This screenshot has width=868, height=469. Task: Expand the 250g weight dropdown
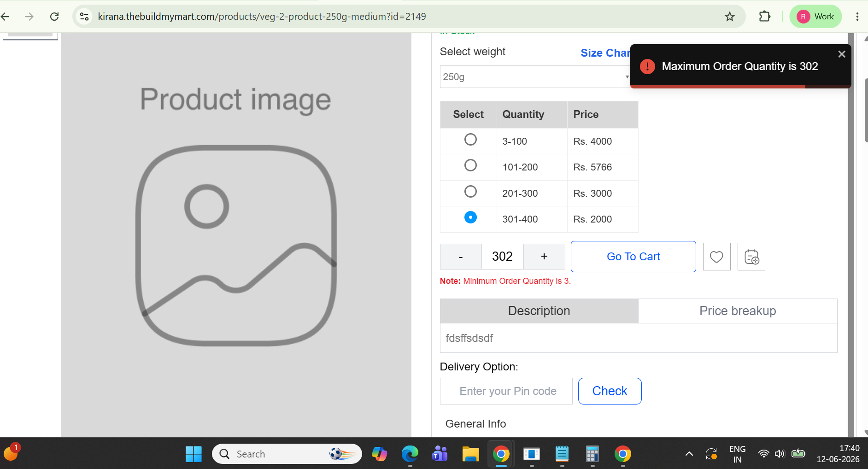point(535,77)
